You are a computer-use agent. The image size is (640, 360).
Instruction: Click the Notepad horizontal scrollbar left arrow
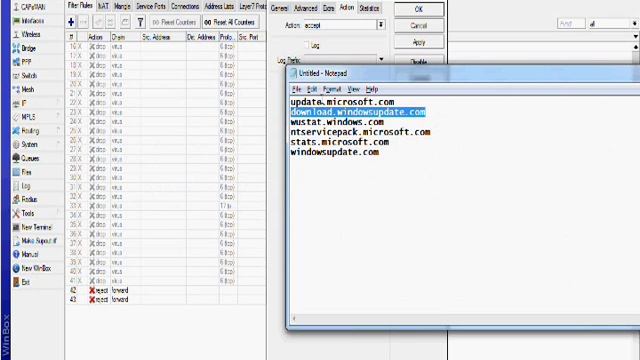click(294, 318)
